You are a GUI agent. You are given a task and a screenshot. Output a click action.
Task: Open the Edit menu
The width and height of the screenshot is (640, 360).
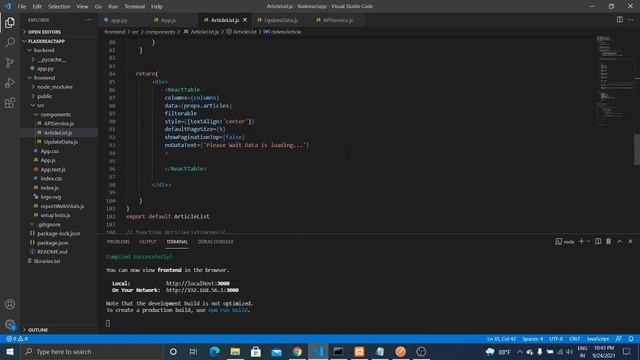pyautogui.click(x=37, y=6)
